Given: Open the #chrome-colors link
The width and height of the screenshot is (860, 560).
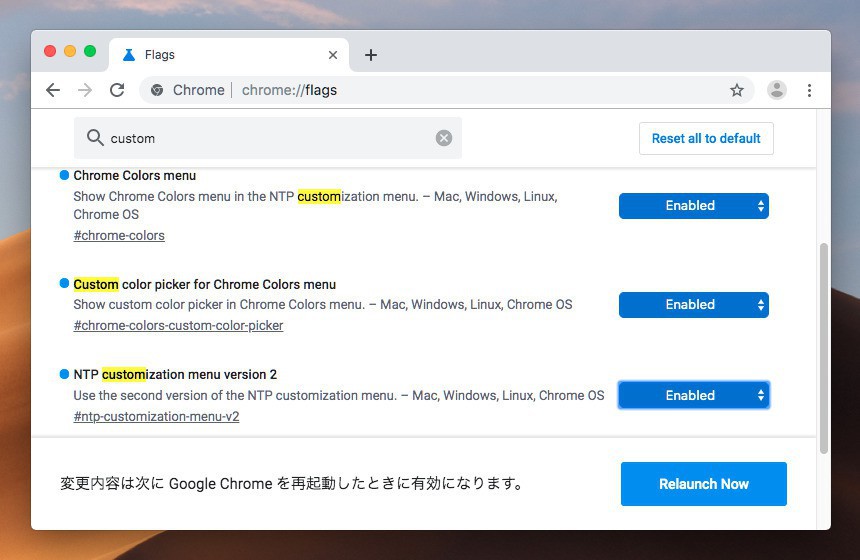Looking at the screenshot, I should [x=119, y=235].
